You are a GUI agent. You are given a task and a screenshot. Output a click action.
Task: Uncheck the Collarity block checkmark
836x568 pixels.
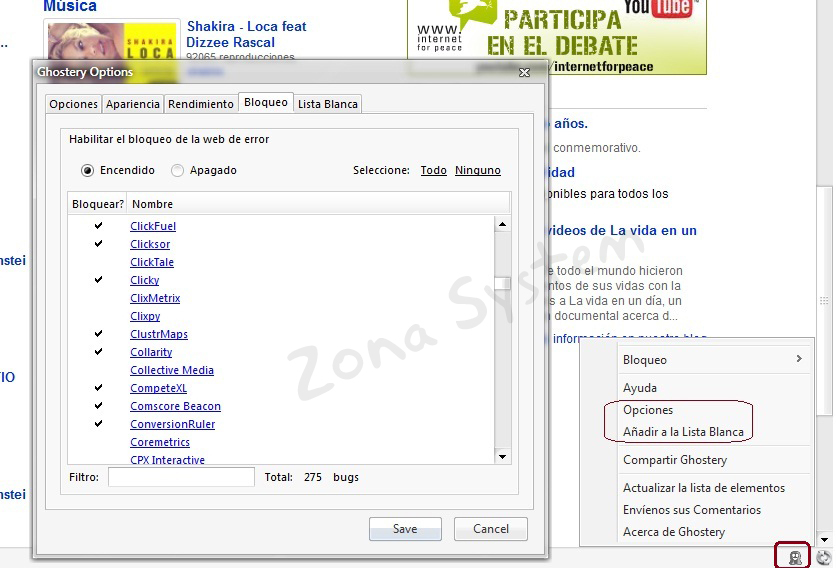pos(99,351)
